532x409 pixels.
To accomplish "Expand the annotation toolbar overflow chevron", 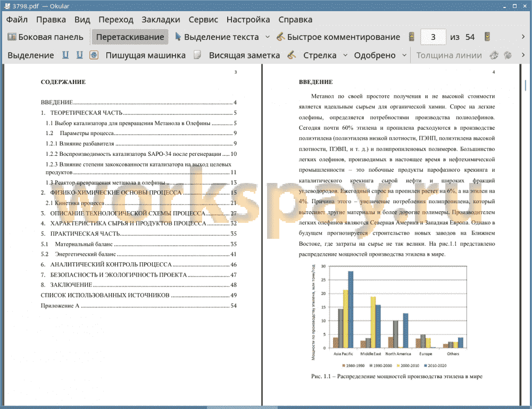I will [523, 55].
